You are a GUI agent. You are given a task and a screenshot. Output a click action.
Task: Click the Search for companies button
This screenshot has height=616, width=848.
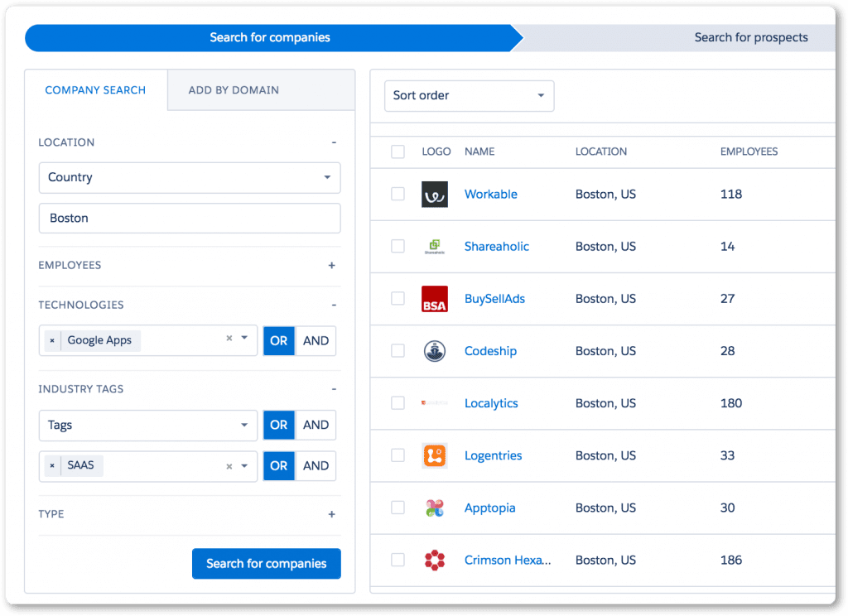coord(266,563)
